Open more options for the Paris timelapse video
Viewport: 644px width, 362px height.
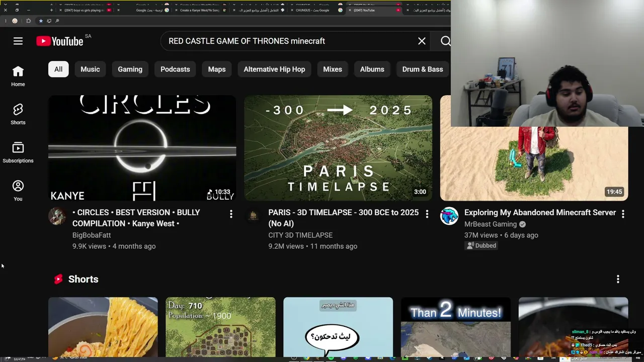pyautogui.click(x=427, y=214)
